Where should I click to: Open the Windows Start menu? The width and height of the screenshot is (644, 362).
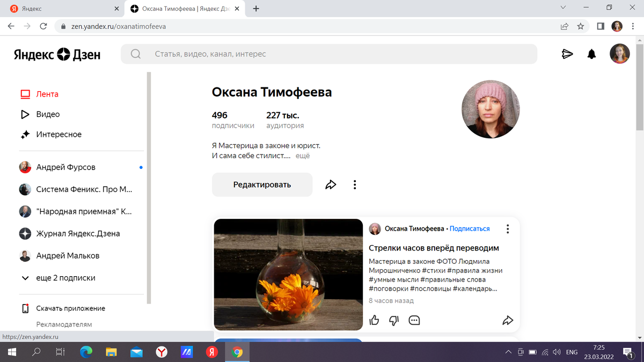pos(12,352)
